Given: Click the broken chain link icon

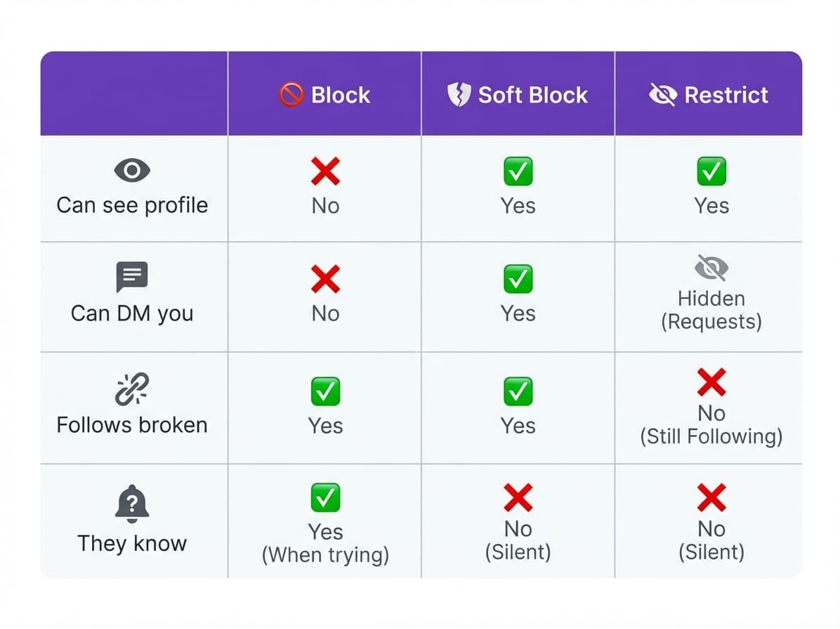Looking at the screenshot, I should 131,389.
